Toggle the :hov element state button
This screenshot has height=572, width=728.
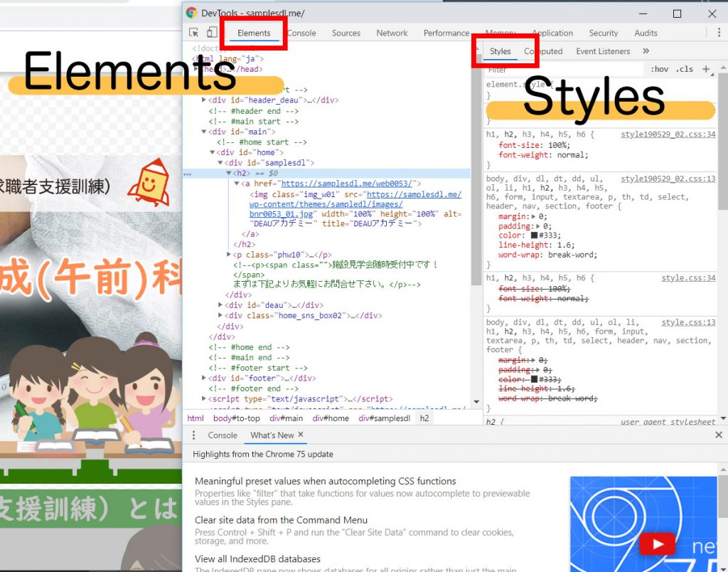pos(660,70)
